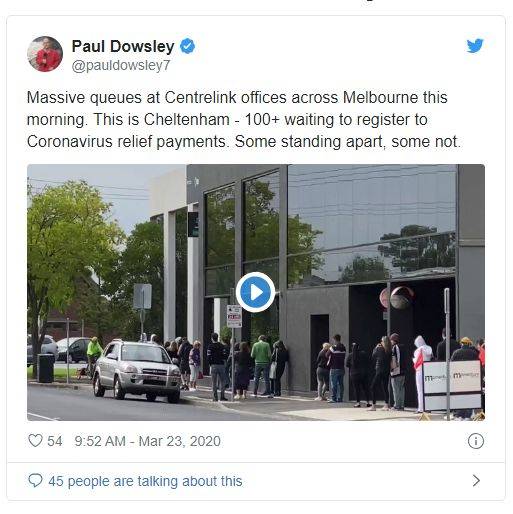
Task: Click the word 'Cheltenham' in the tweet
Action: [187, 119]
